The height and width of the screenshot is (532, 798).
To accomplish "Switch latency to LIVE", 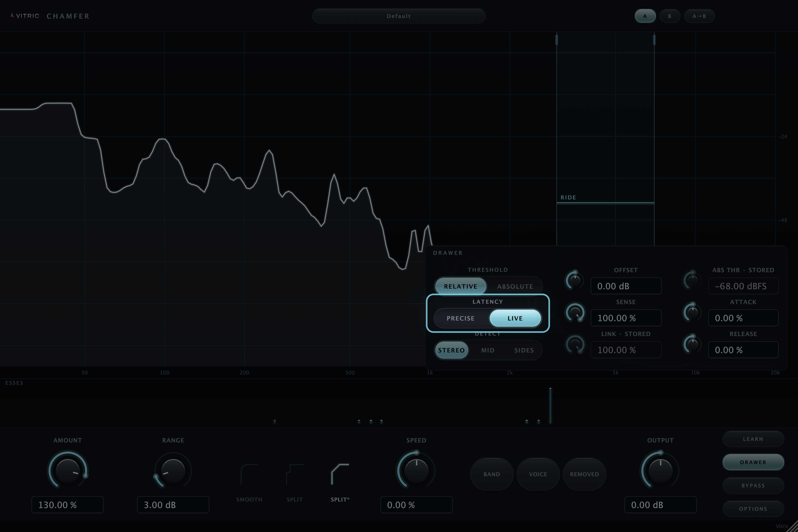I will point(515,318).
